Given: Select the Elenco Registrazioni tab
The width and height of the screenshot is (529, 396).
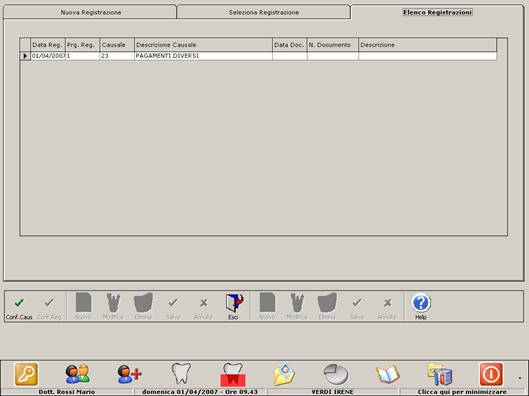Looking at the screenshot, I should coord(437,12).
